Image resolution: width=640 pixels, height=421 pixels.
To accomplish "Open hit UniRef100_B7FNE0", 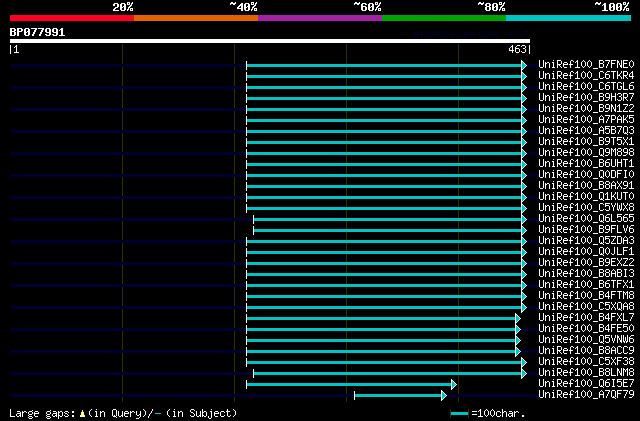I will tap(586, 65).
